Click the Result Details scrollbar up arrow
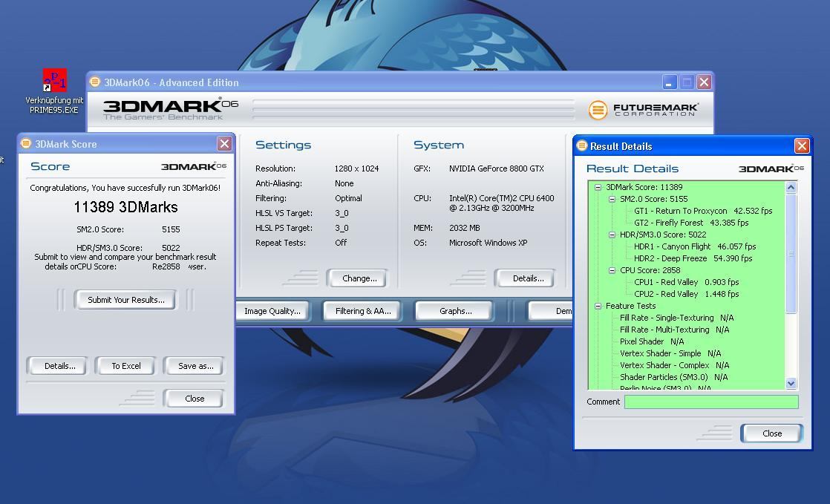Screen dimensions: 830x504 click(791, 187)
